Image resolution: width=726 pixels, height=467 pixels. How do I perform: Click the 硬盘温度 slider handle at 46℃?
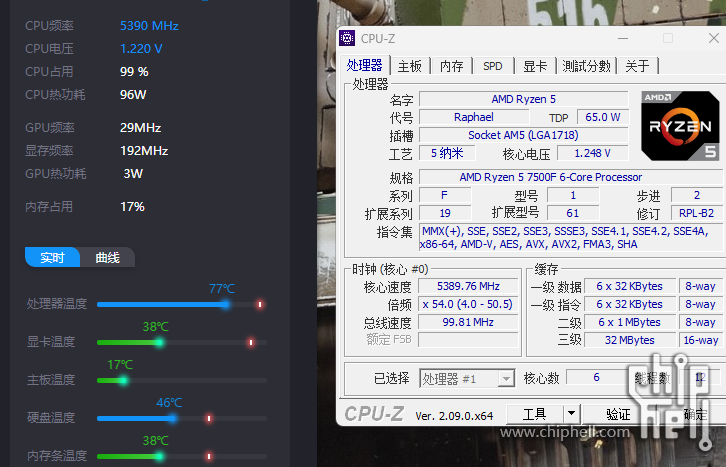[x=172, y=418]
